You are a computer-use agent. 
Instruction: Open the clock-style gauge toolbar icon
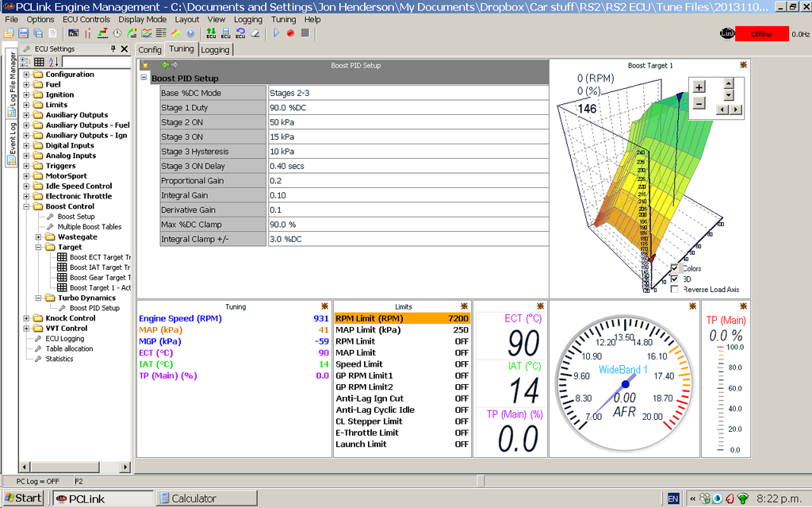point(117,33)
